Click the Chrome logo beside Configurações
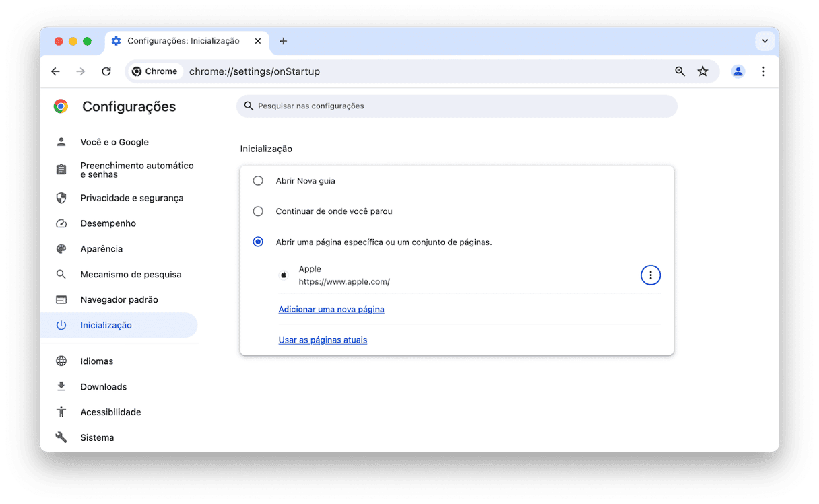This screenshot has width=819, height=504. click(x=61, y=106)
